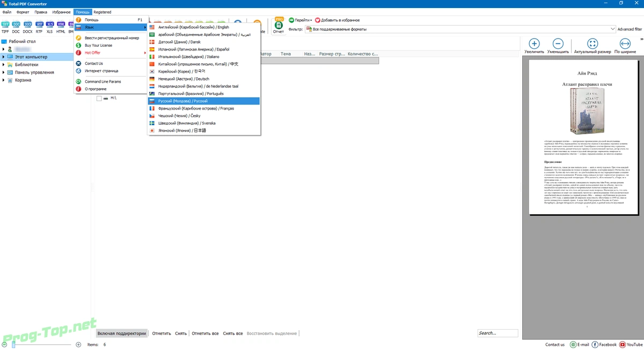Select Italiano language entry
Viewport: 644px width, 349px height.
pos(204,56)
